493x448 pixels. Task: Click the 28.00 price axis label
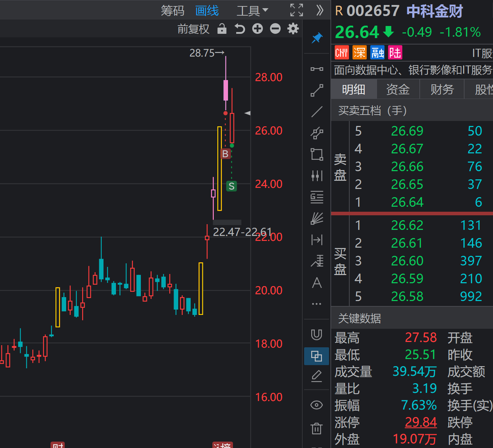269,77
